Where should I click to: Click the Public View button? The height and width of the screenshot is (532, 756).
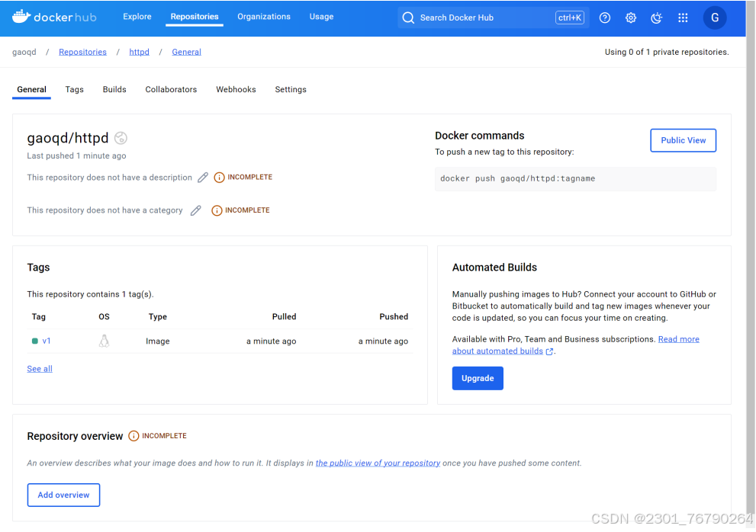683,140
